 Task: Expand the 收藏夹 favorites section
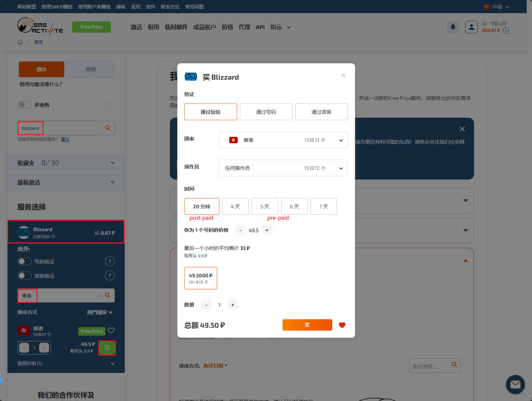click(x=66, y=163)
